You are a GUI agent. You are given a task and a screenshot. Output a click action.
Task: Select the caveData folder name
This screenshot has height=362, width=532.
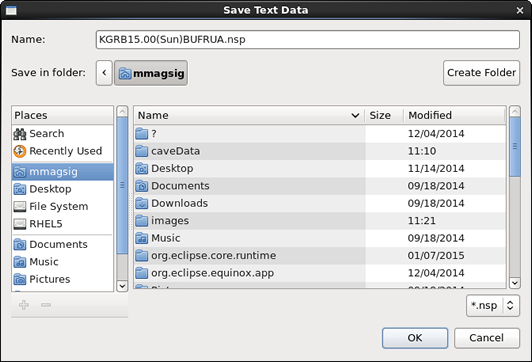(175, 151)
